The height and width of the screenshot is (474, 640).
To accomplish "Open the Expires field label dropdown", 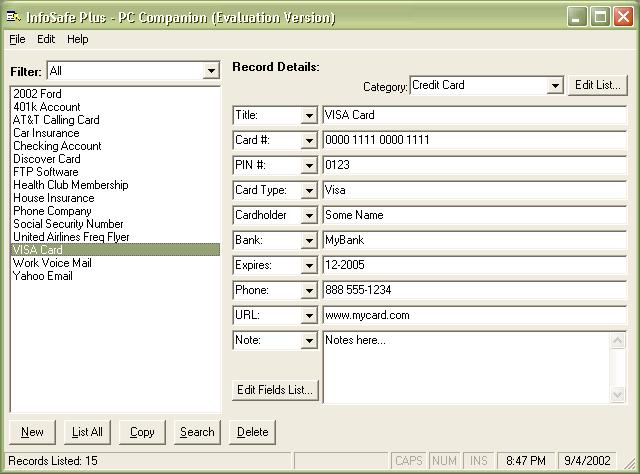I will click(x=309, y=266).
